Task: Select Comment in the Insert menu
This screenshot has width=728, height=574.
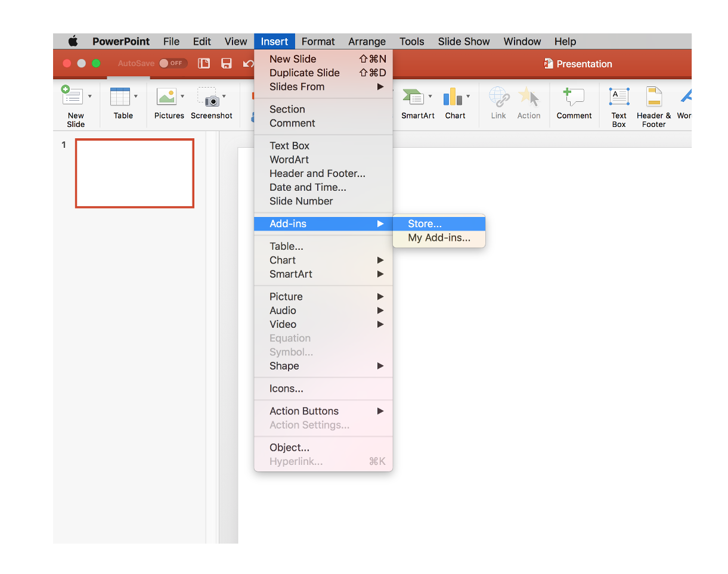Action: coord(323,123)
